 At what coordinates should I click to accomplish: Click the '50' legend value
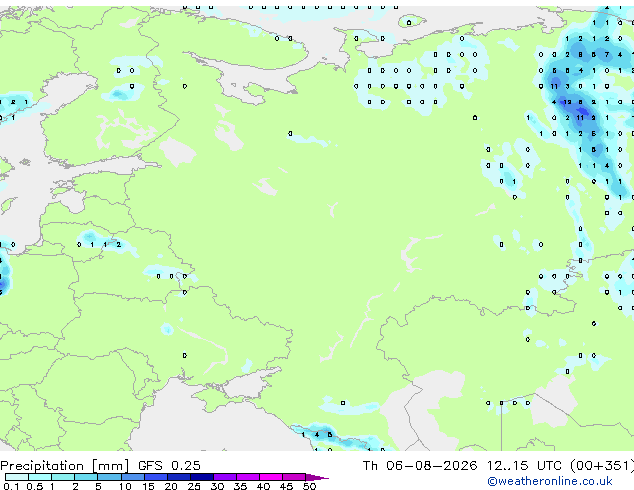click(x=309, y=486)
